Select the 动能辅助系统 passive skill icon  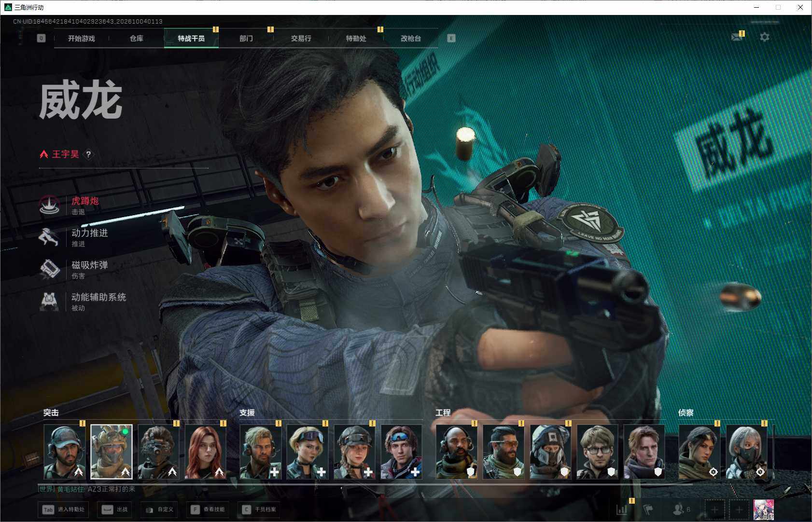click(49, 302)
